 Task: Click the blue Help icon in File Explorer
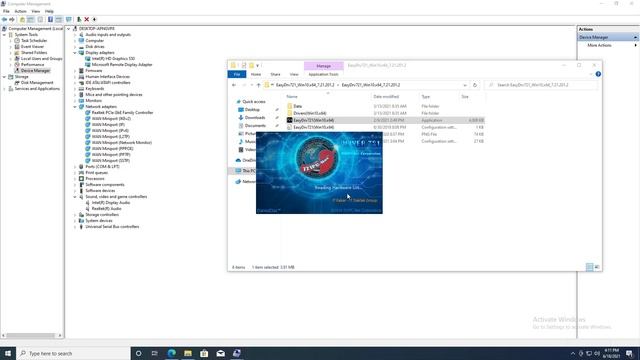pos(598,74)
